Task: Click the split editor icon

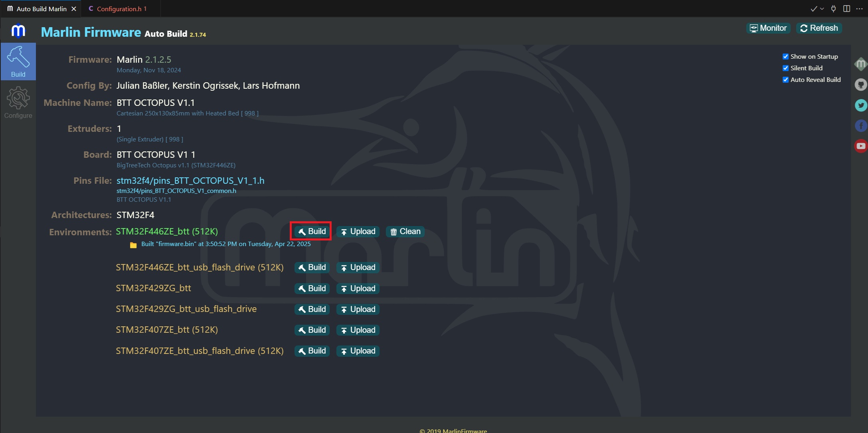Action: [846, 9]
